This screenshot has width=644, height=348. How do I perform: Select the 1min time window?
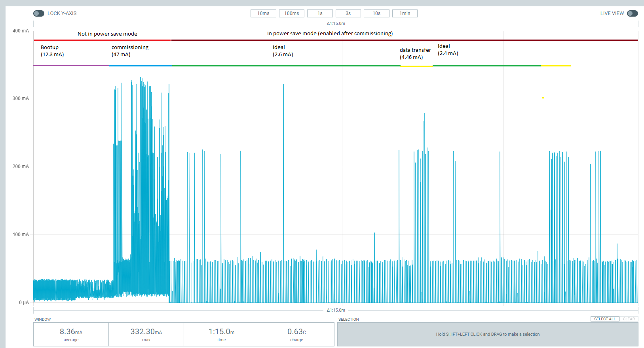(405, 13)
